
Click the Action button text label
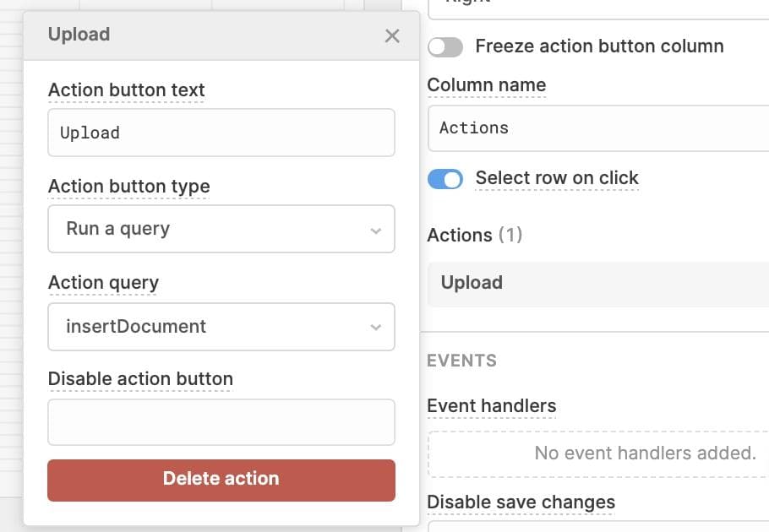tap(126, 90)
